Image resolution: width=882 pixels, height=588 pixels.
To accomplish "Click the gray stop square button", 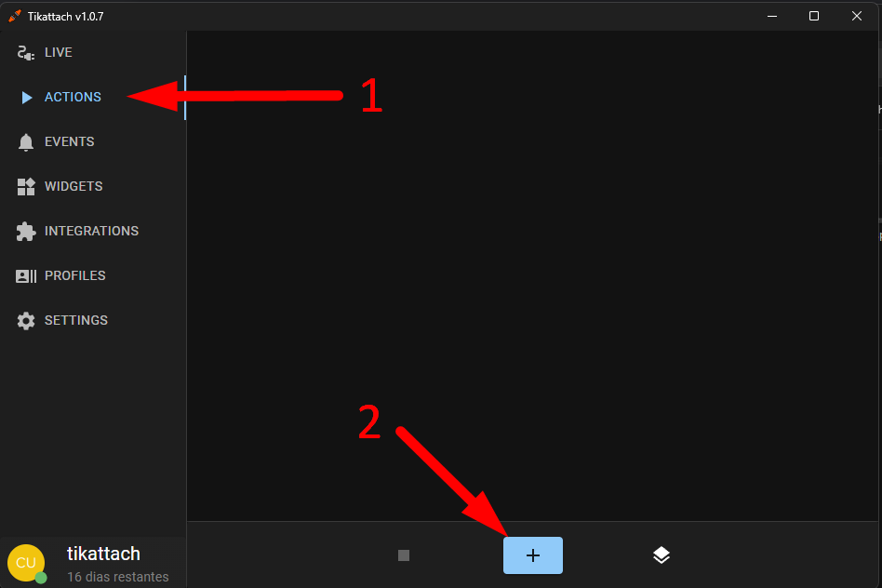I will click(404, 555).
